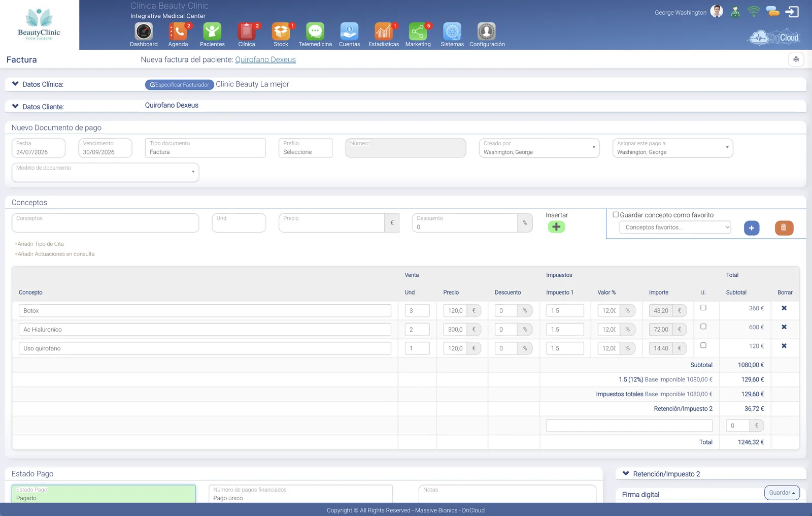
Task: Go to the Configuración menu item
Action: coord(487,35)
